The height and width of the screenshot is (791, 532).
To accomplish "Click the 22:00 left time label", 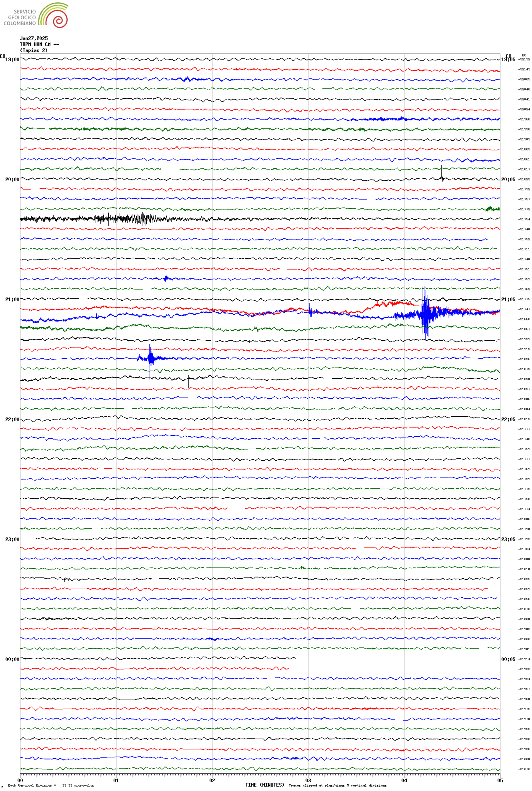I will click(12, 419).
